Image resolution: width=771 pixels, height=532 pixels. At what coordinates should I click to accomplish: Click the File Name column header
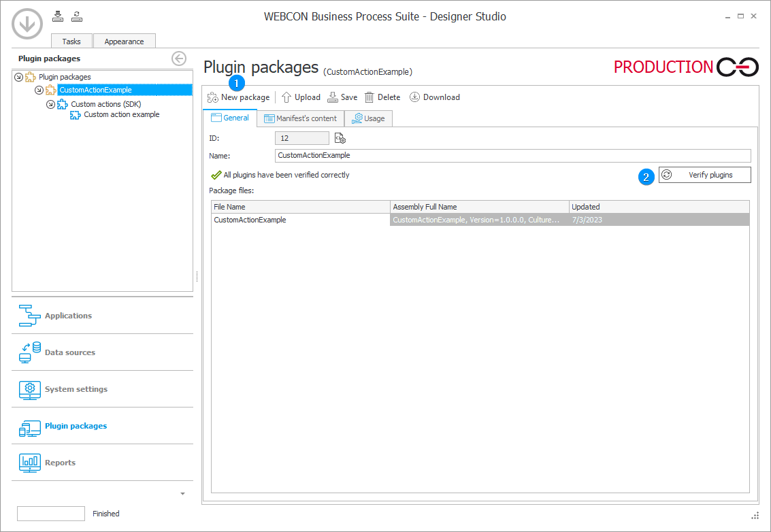300,207
